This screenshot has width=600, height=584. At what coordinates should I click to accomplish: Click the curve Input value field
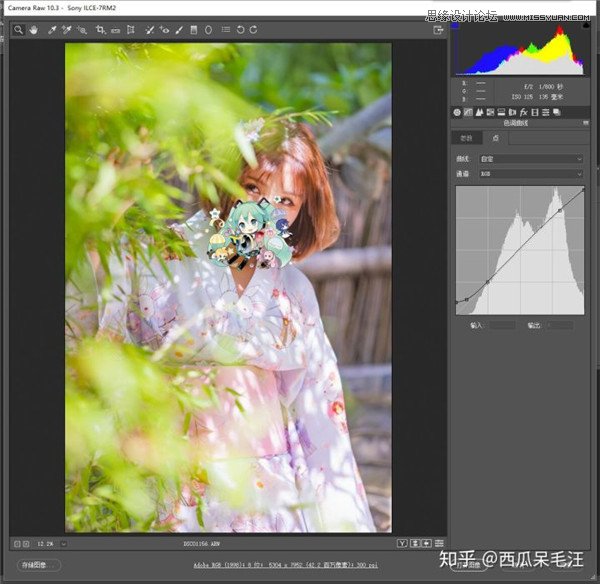[502, 325]
